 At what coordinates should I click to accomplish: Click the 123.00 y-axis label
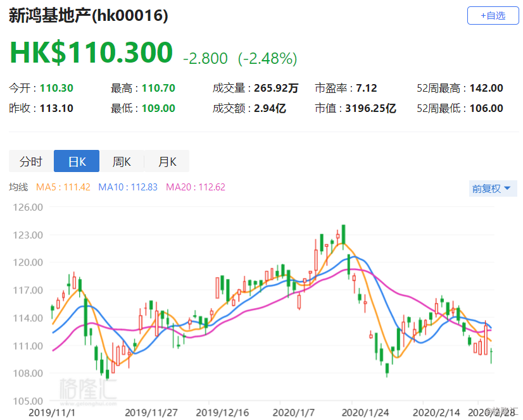pos(28,235)
